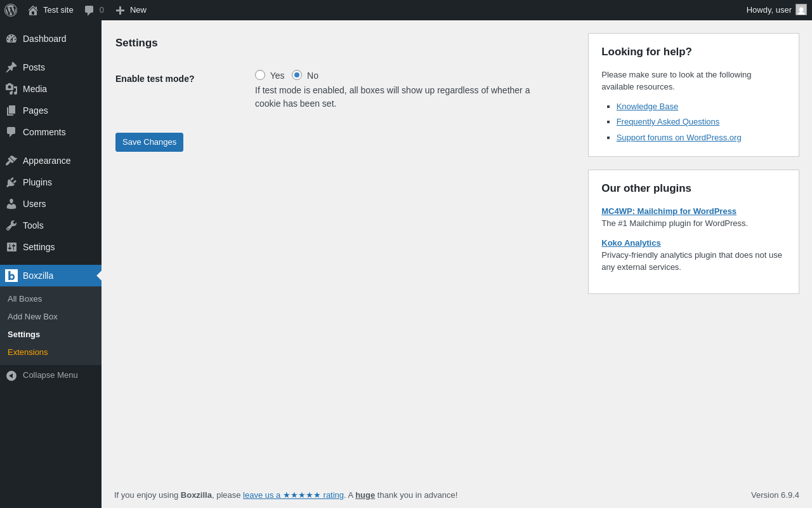
Task: Click the comments bubble icon in admin bar
Action: click(89, 10)
